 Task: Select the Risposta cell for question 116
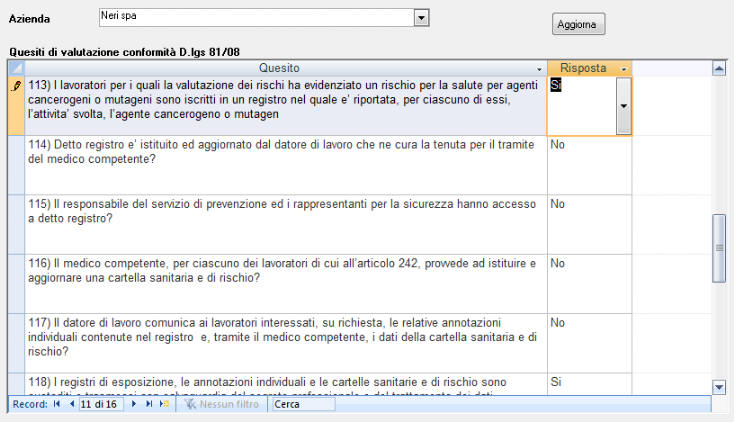coord(589,283)
